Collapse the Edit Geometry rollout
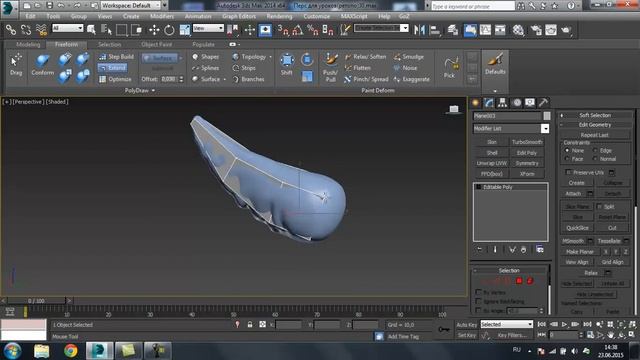 (595, 125)
